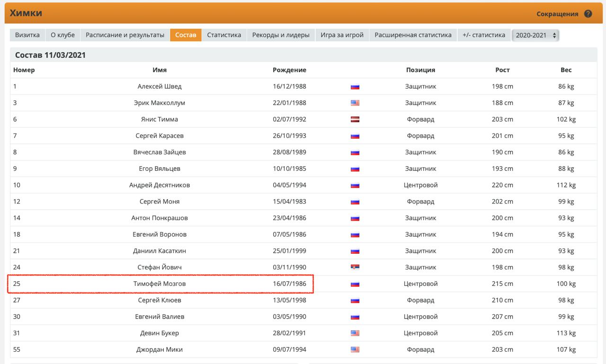Open the Расширенная статистика tab
This screenshot has height=364, width=606.
(413, 35)
